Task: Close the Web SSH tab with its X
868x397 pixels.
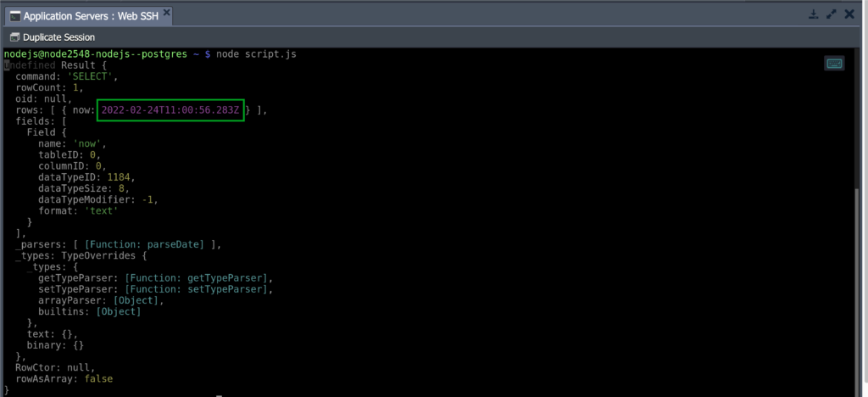Action: pos(167,13)
